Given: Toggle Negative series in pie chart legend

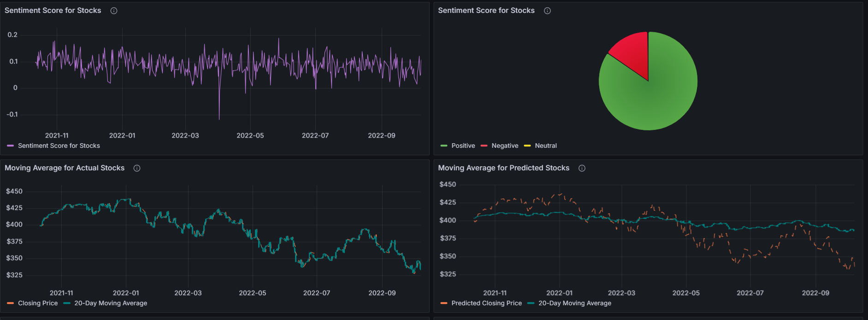Looking at the screenshot, I should (505, 145).
